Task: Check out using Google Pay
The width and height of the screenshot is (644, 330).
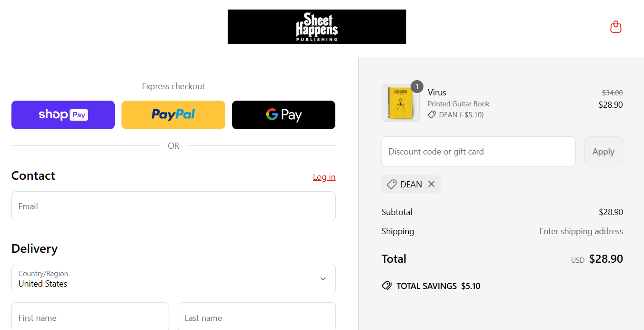Action: [283, 115]
